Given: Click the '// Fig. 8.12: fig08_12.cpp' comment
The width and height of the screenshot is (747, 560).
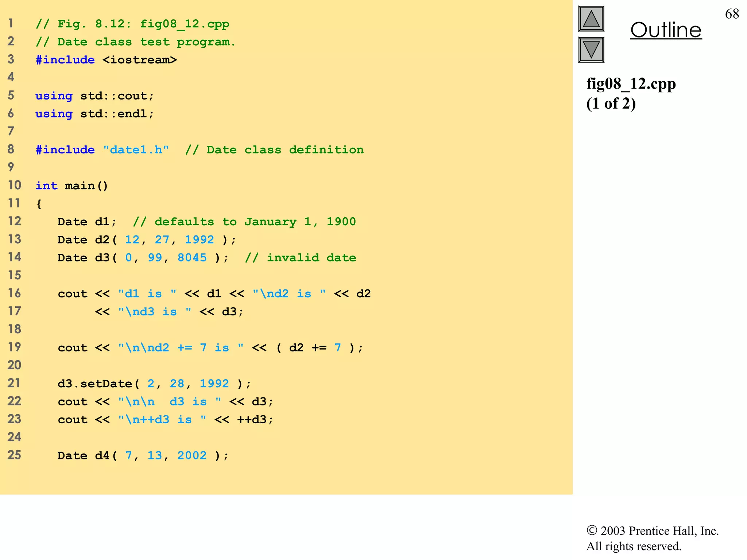Looking at the screenshot, I should coord(132,24).
